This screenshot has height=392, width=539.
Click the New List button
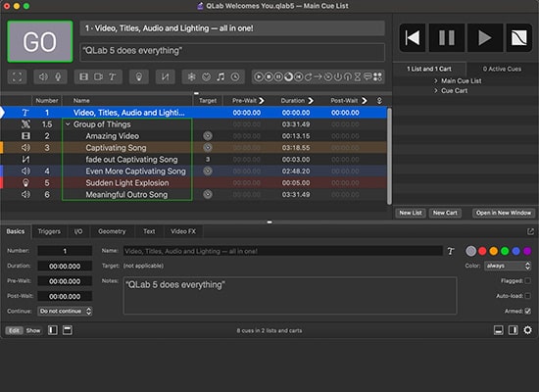pos(411,213)
